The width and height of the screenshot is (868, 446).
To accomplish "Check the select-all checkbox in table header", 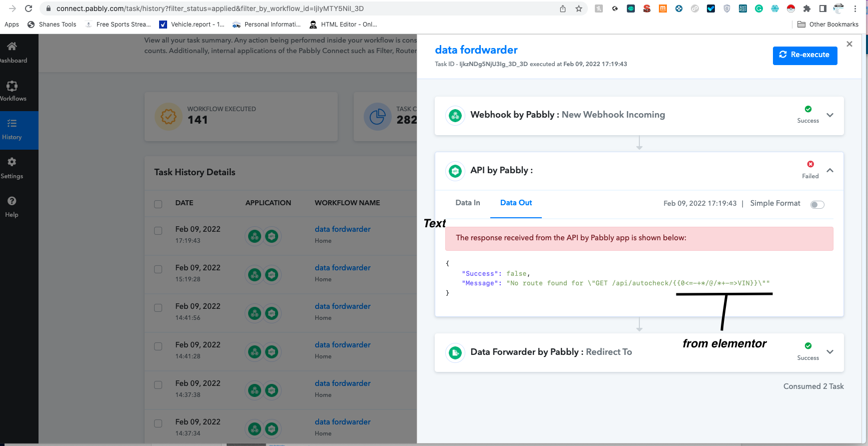I will 158,204.
